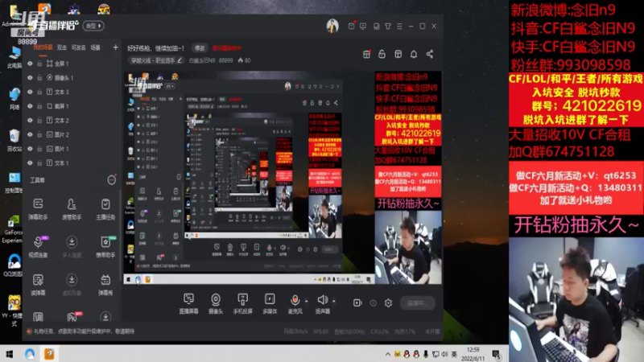This screenshot has height=362, width=644.
Task: Add a new scene with plus button
Action: point(115,47)
